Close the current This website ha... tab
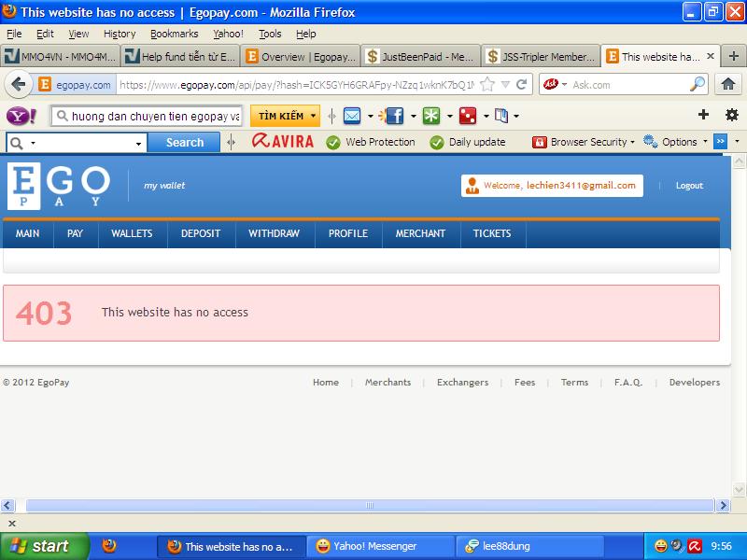The image size is (747, 560). pos(711,56)
